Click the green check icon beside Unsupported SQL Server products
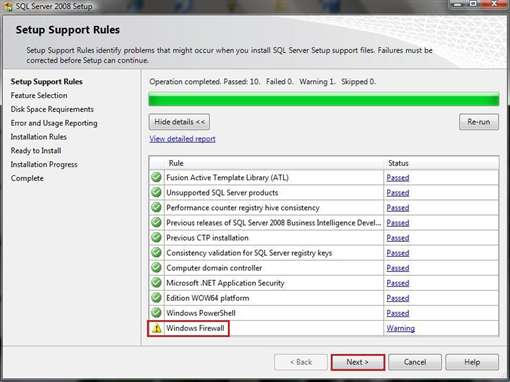The image size is (510, 382). 156,192
